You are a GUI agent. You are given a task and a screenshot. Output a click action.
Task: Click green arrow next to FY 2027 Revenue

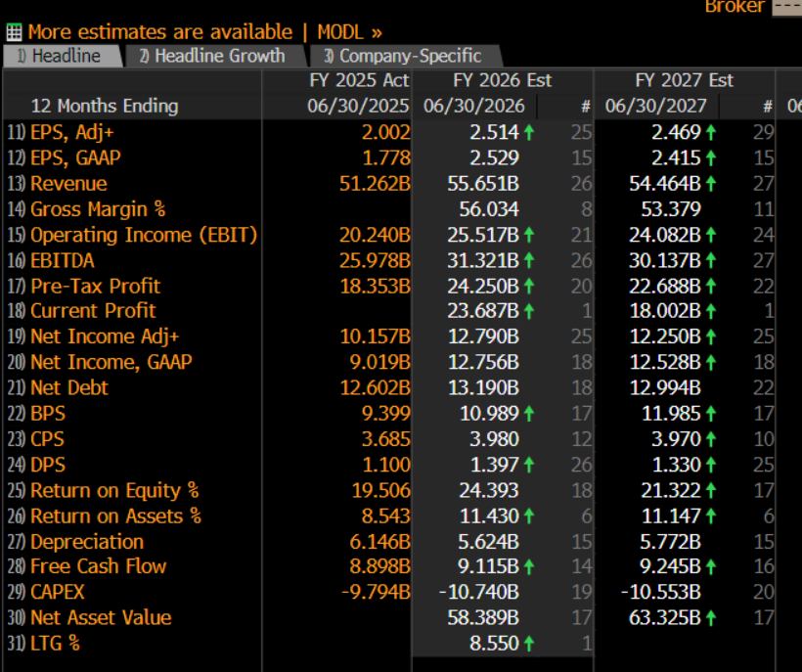tap(711, 184)
